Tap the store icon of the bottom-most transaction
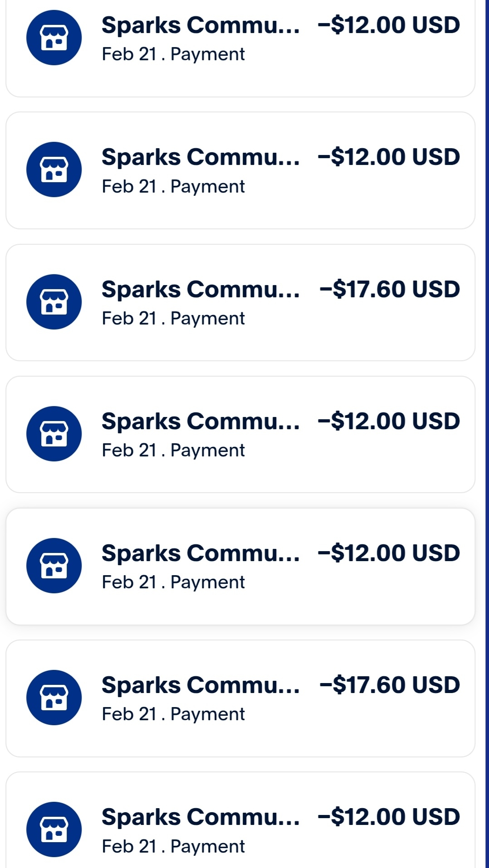 point(54,829)
